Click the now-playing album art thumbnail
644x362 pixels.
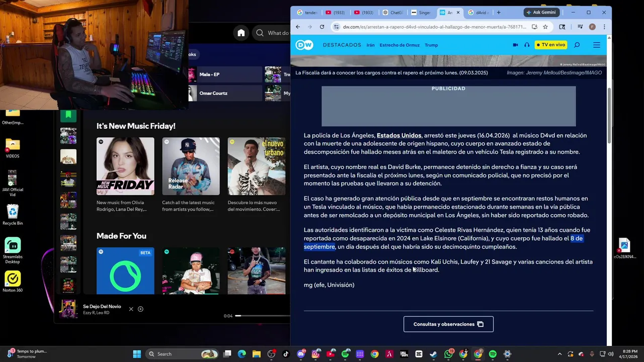tap(68, 309)
